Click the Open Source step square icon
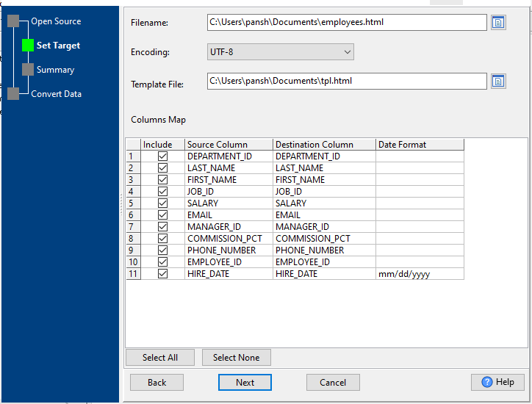This screenshot has height=404, width=532. (x=13, y=21)
